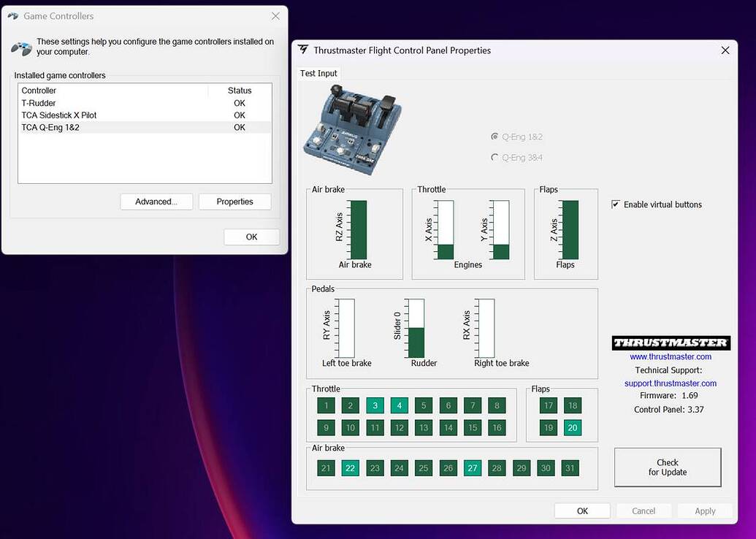This screenshot has width=756, height=539.
Task: Select the Q-Eng 3&4 radio button
Action: pos(495,158)
